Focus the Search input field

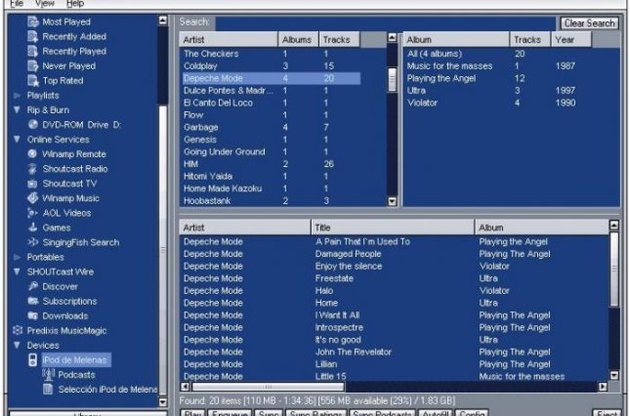coord(385,23)
